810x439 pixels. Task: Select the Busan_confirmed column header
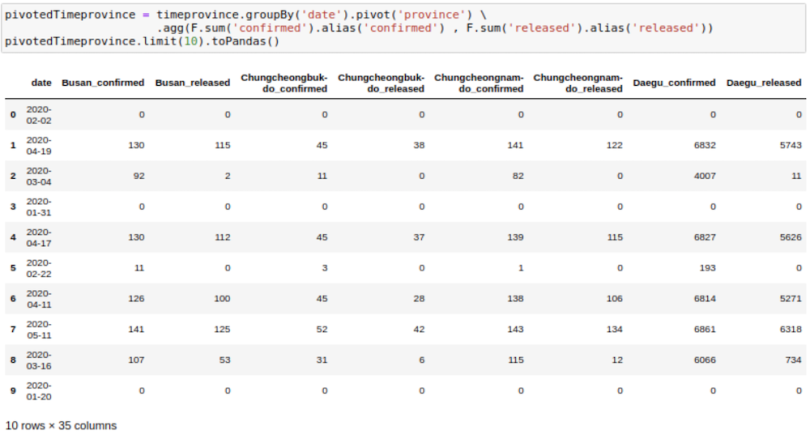pyautogui.click(x=103, y=83)
